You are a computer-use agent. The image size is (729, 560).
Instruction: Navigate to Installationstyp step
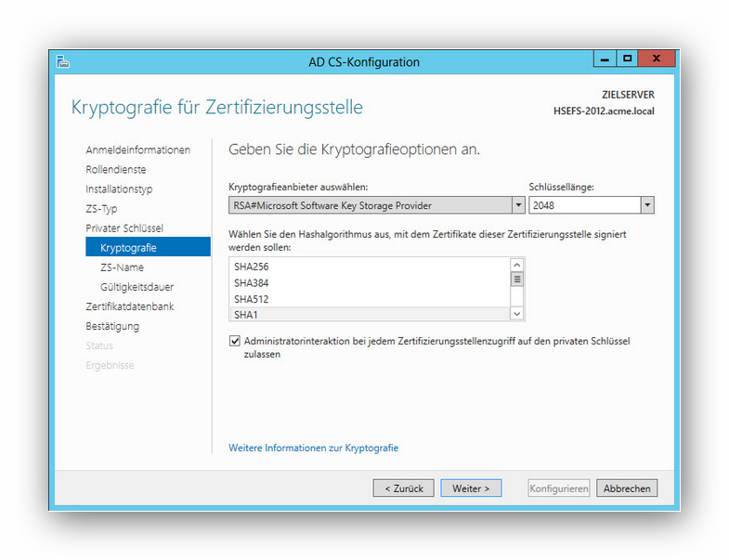(119, 189)
